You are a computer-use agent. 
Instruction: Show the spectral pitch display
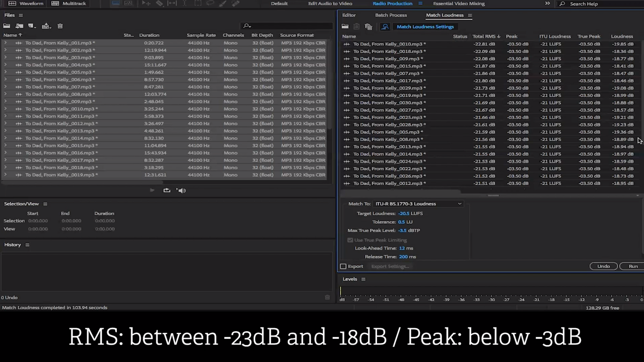coord(128,3)
